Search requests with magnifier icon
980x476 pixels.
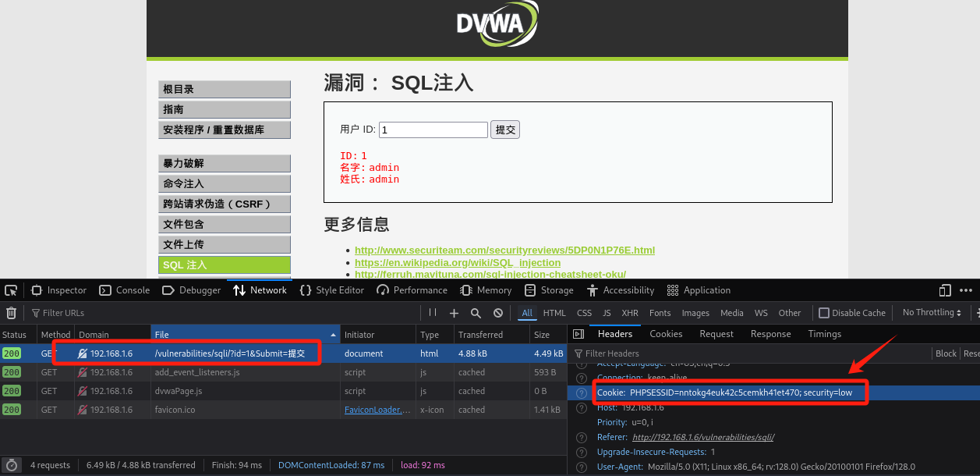pos(476,312)
